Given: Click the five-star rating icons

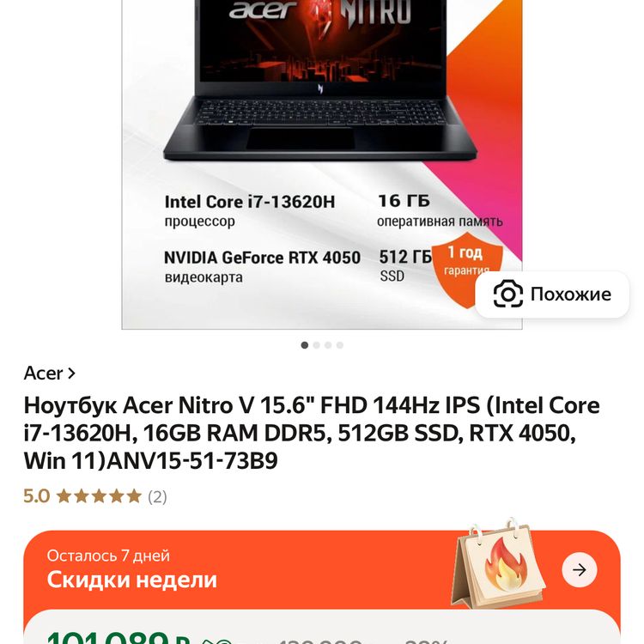Looking at the screenshot, I should pyautogui.click(x=99, y=496).
